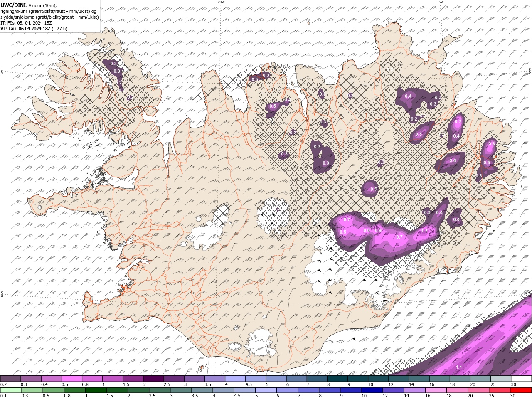
Task: Select the royal blue 9 swatch in the lower legend row
Action: click(351, 390)
